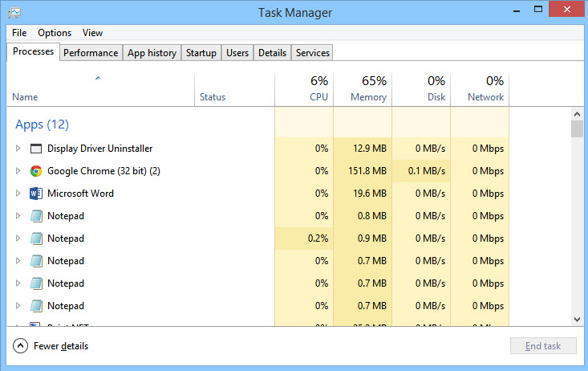Select the Microsoft Word row name
This screenshot has width=588, height=371.
81,194
